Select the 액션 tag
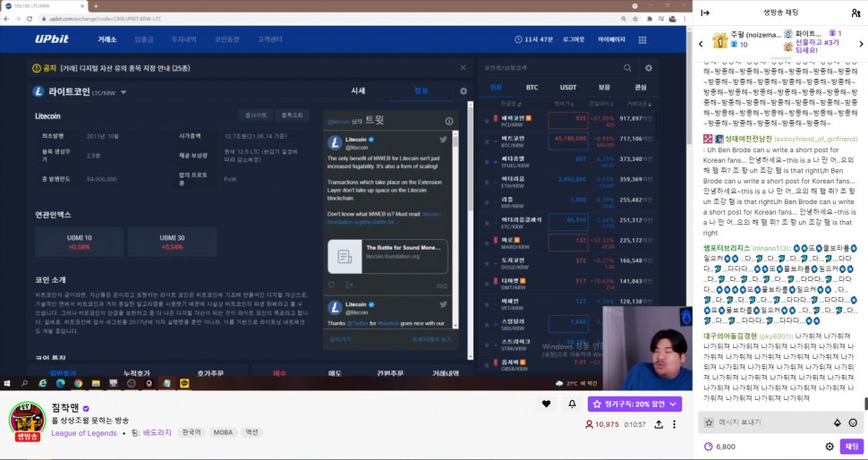Image resolution: width=868 pixels, height=460 pixels. click(x=251, y=432)
